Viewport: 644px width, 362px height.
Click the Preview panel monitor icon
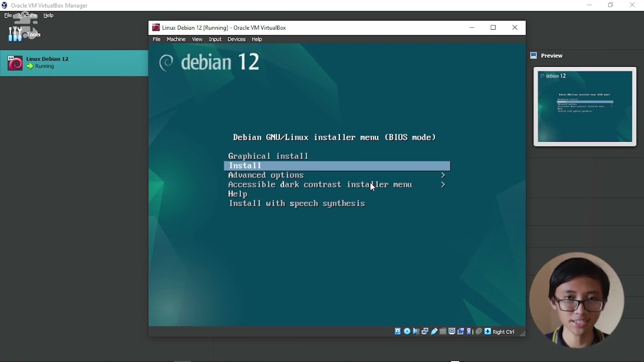click(x=534, y=55)
